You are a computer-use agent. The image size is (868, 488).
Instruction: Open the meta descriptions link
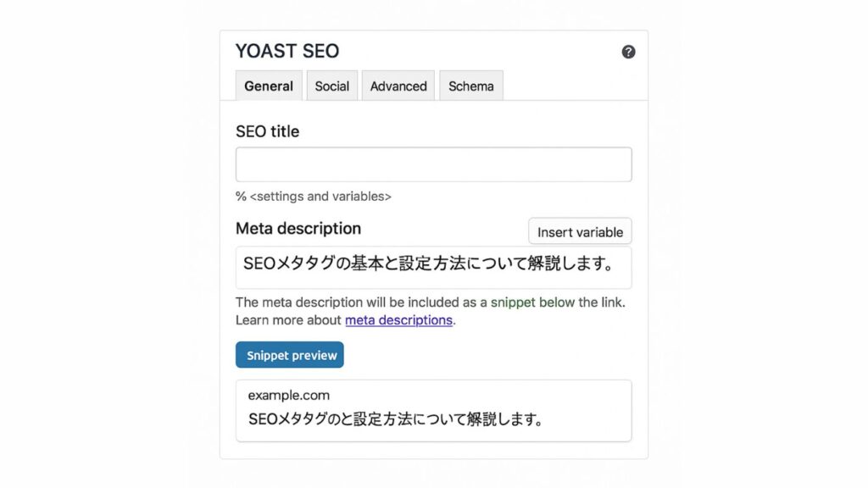pos(398,319)
